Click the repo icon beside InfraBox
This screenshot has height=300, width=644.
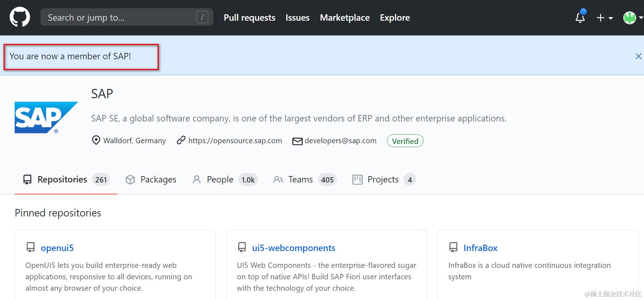[454, 247]
